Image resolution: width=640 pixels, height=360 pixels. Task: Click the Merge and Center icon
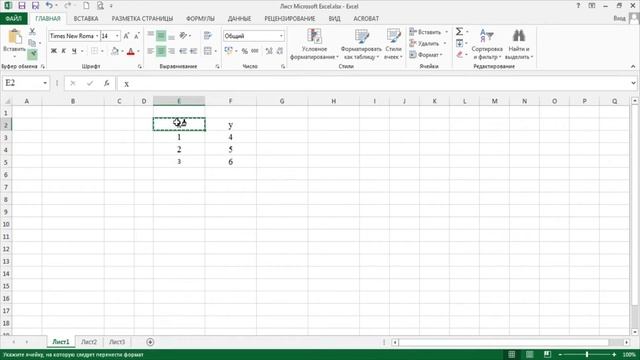(208, 51)
